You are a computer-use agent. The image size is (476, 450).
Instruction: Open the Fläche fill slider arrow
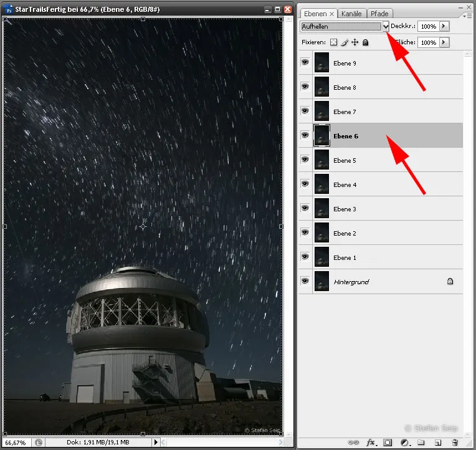(444, 42)
